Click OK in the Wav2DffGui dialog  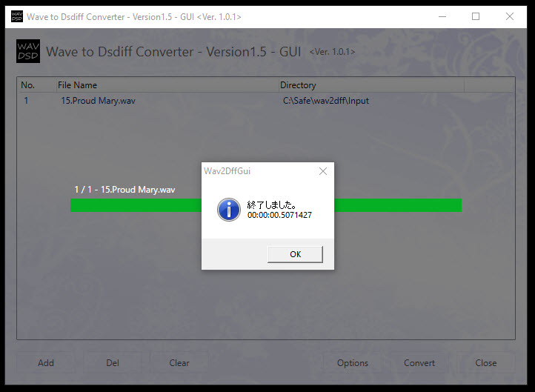(295, 254)
